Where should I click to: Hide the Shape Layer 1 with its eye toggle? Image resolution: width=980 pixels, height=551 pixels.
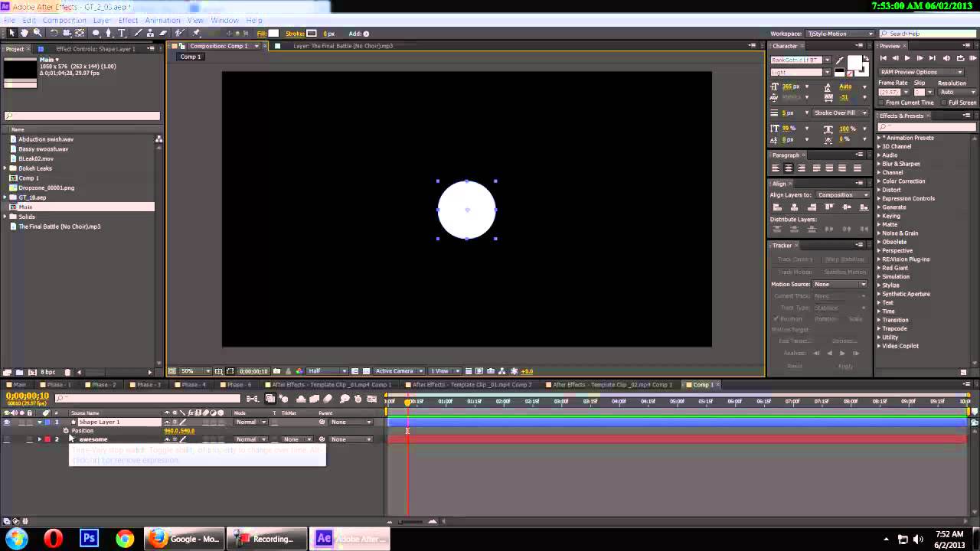(x=7, y=422)
